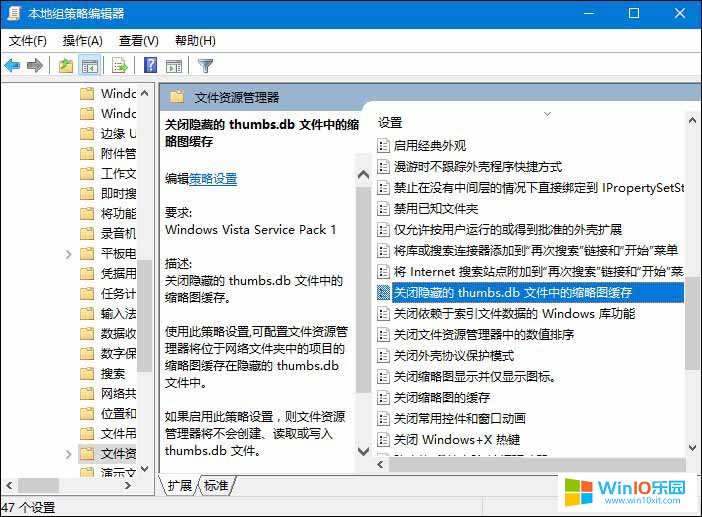
Task: Click settings list scroll up arrow
Action: (692, 120)
